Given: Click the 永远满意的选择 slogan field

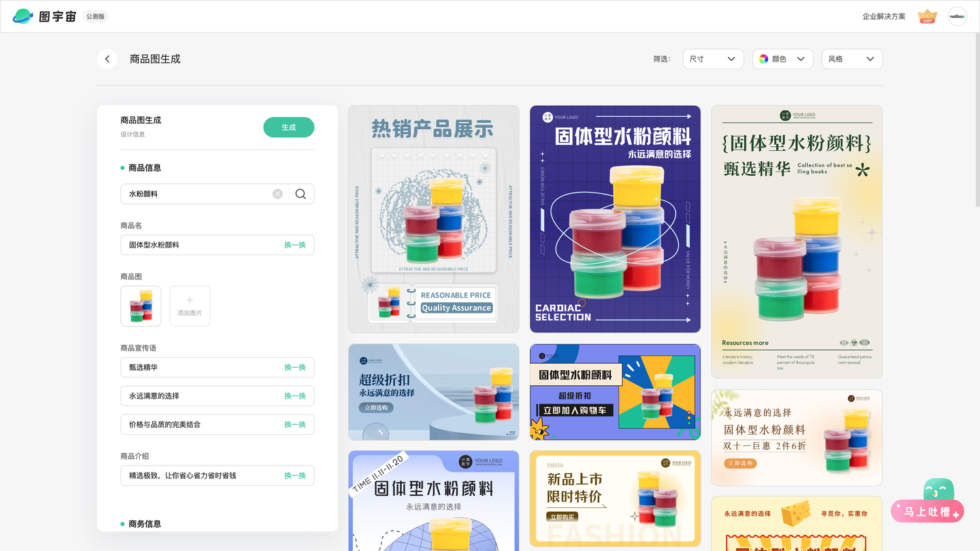Looking at the screenshot, I should pyautogui.click(x=217, y=396).
